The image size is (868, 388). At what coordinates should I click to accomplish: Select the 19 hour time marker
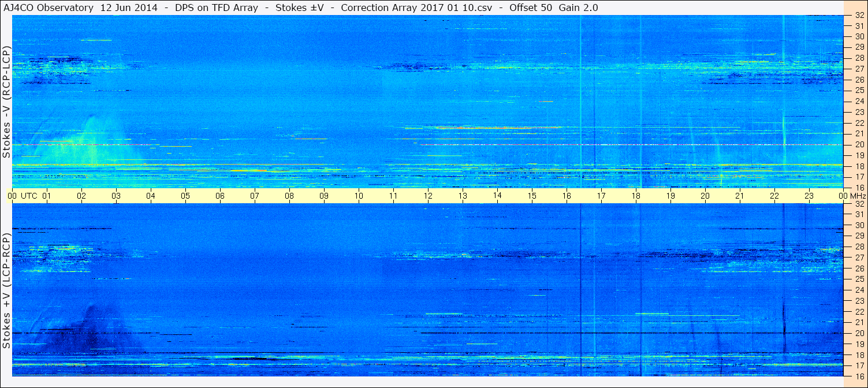coord(670,196)
